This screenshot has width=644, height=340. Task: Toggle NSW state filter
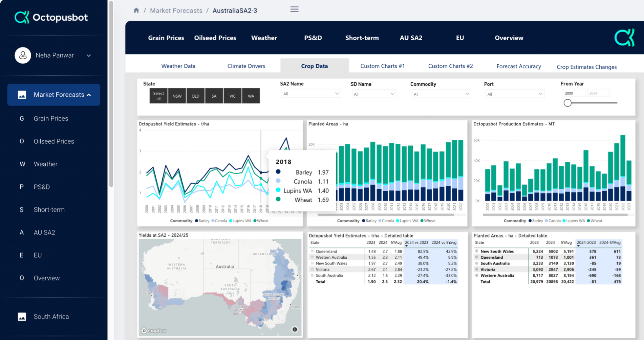tap(177, 96)
